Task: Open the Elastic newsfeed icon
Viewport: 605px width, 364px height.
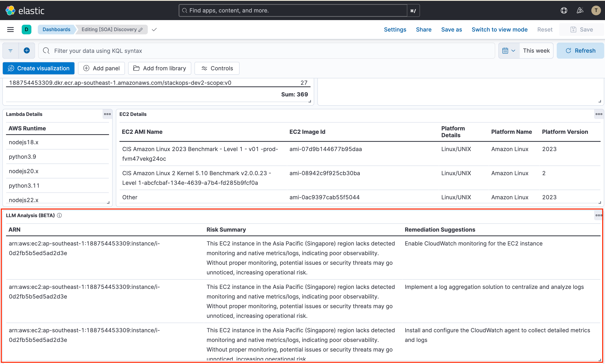Action: pyautogui.click(x=580, y=10)
